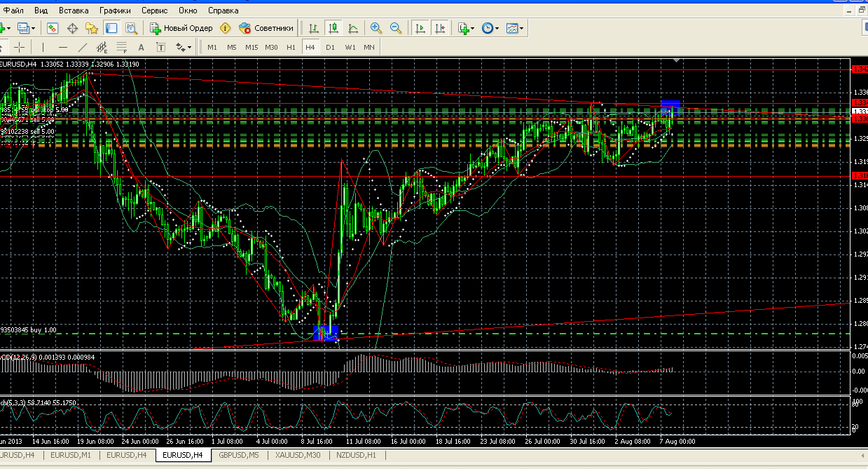Switch to the GBPUSD,M5 chart tab
This screenshot has height=469, width=868.
(239, 455)
